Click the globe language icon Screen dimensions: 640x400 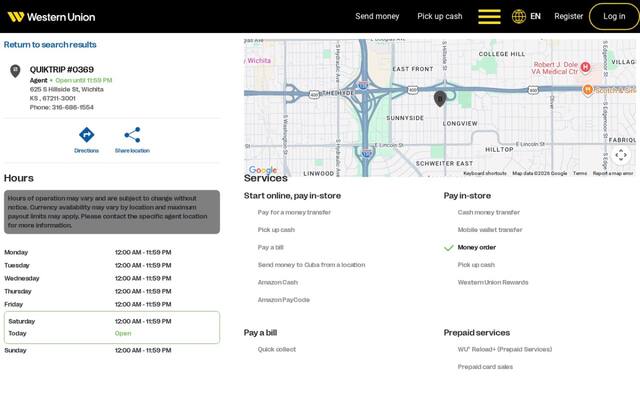click(x=519, y=16)
